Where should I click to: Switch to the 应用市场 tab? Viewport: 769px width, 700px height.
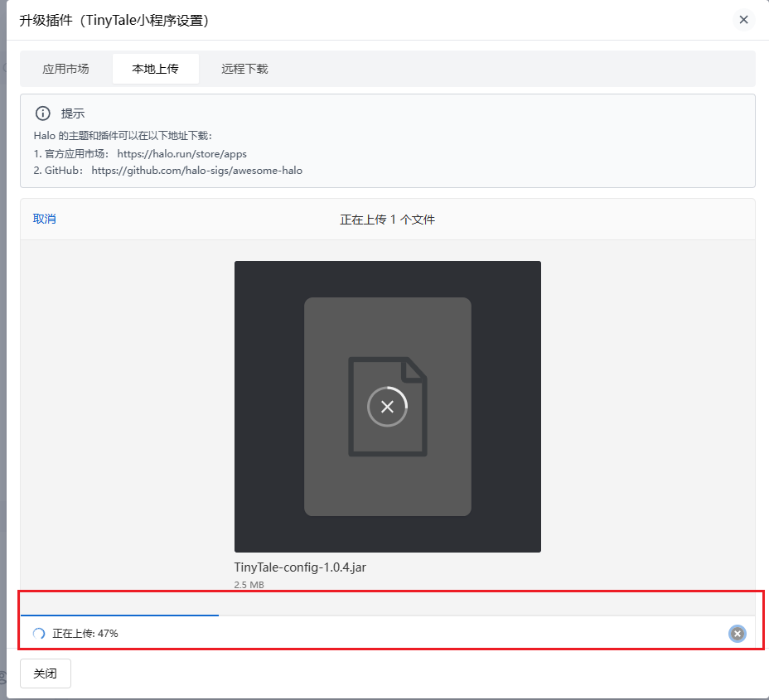coord(65,69)
